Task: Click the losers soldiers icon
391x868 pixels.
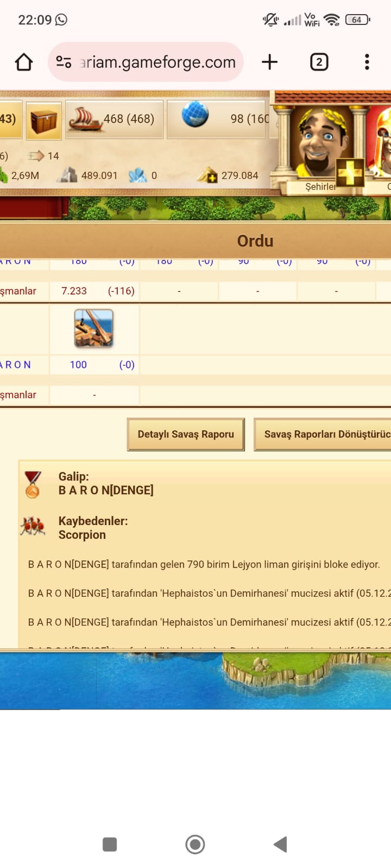Action: click(33, 526)
